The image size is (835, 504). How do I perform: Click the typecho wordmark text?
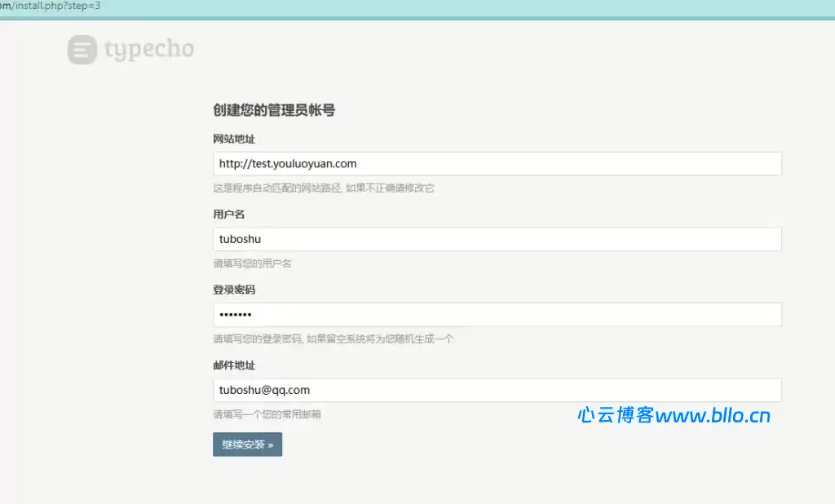click(x=149, y=50)
